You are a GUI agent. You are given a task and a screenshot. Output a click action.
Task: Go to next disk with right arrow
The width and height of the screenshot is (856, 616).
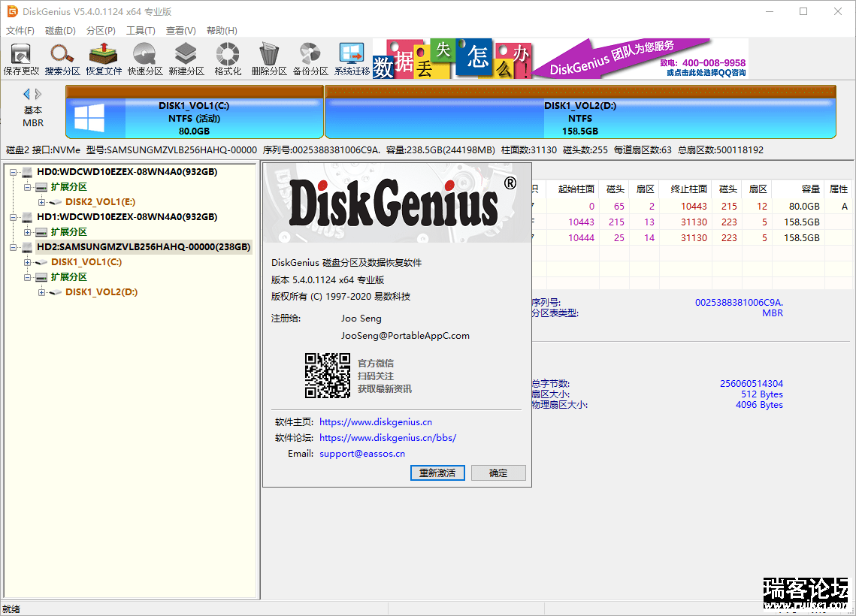(x=38, y=94)
